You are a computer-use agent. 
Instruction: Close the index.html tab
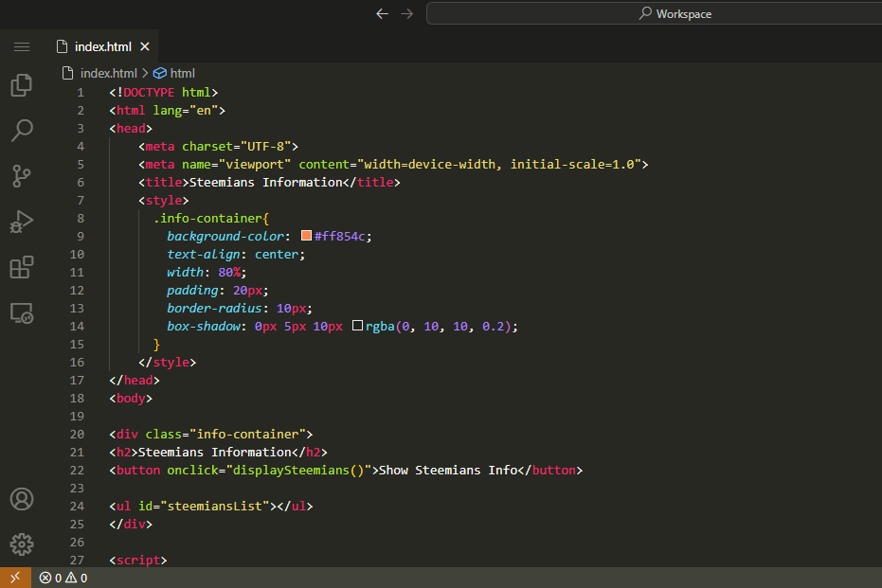(145, 46)
